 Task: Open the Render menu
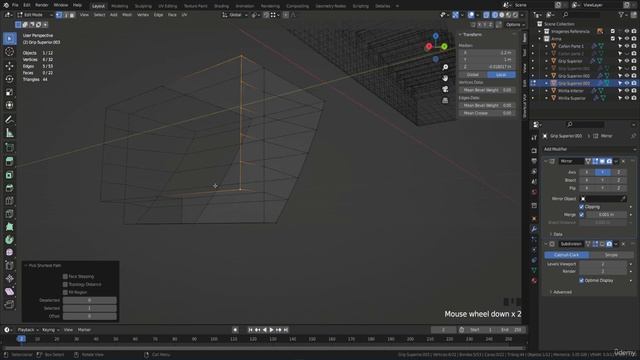pyautogui.click(x=42, y=5)
